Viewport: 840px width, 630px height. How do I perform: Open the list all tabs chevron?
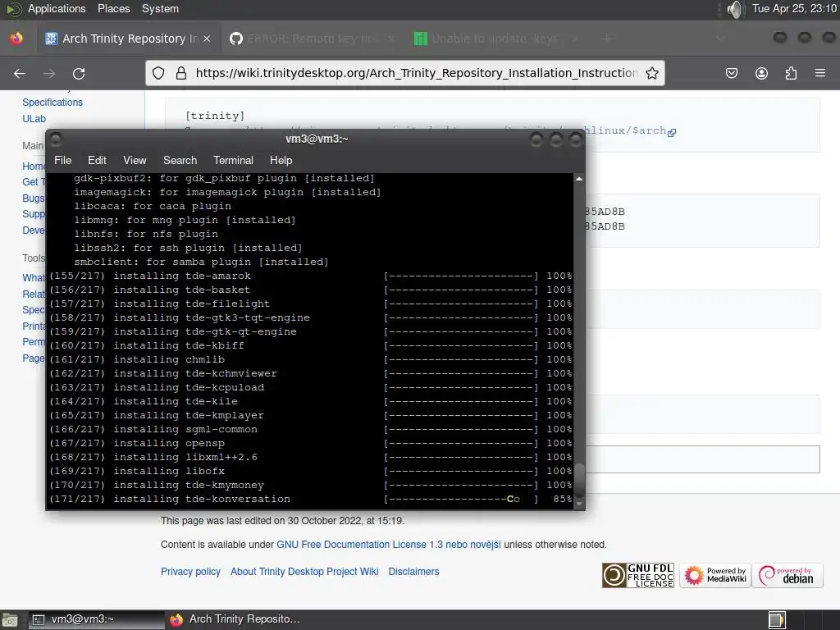coord(721,39)
